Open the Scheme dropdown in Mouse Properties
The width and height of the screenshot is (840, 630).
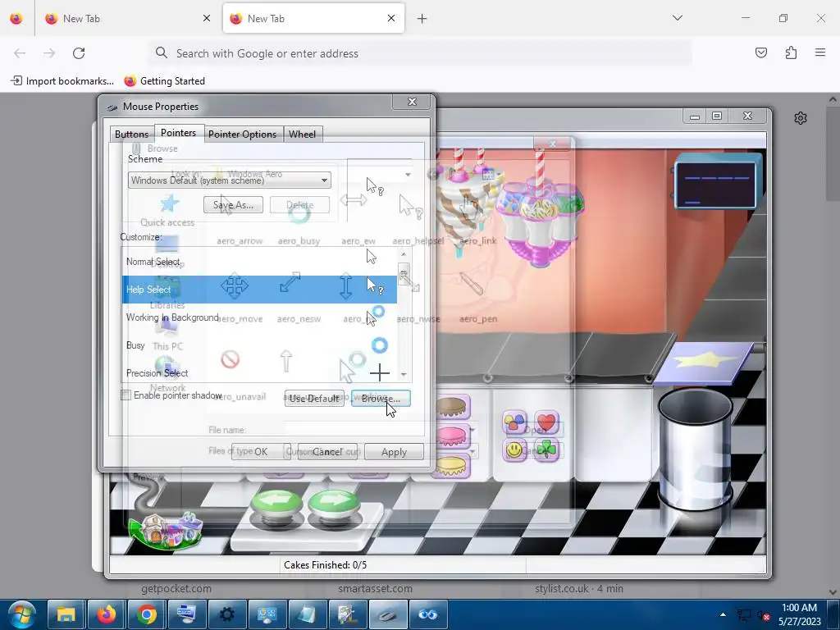230,180
